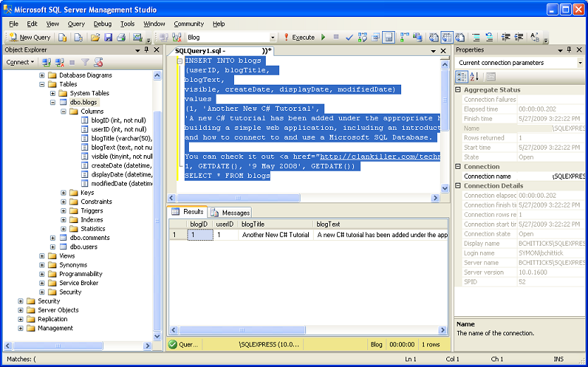The width and height of the screenshot is (588, 367).
Task: Expand the Programmability folder
Action: click(x=42, y=274)
